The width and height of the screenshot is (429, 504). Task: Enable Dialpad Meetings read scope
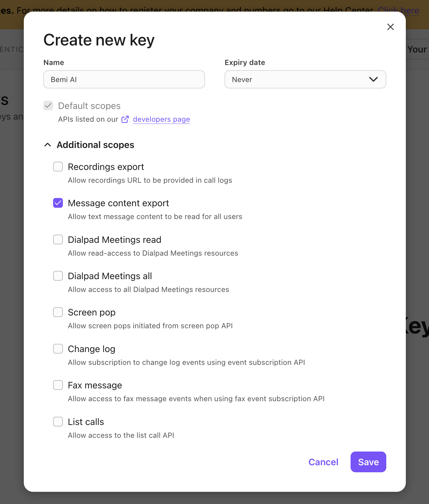pyautogui.click(x=58, y=239)
